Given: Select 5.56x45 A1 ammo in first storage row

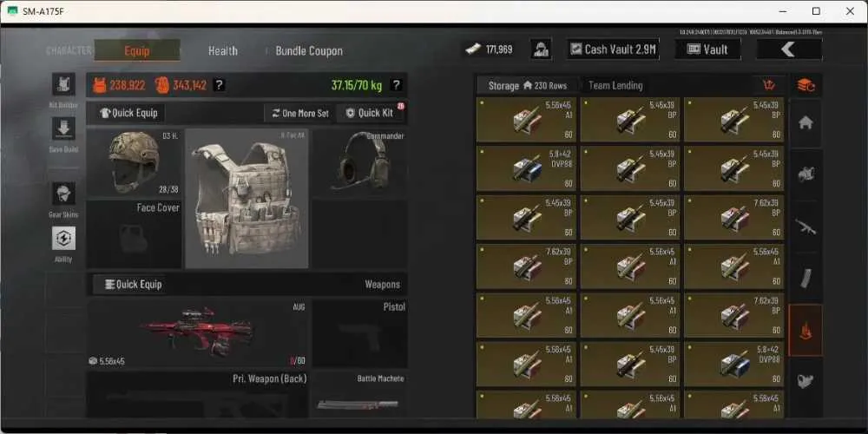Looking at the screenshot, I should point(526,120).
